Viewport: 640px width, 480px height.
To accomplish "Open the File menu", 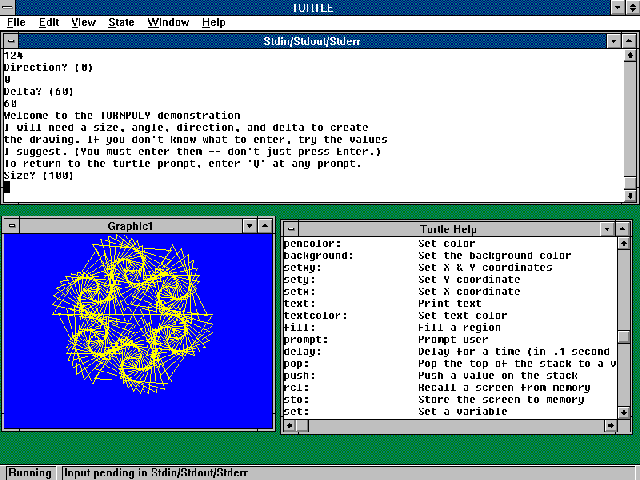I will click(16, 22).
